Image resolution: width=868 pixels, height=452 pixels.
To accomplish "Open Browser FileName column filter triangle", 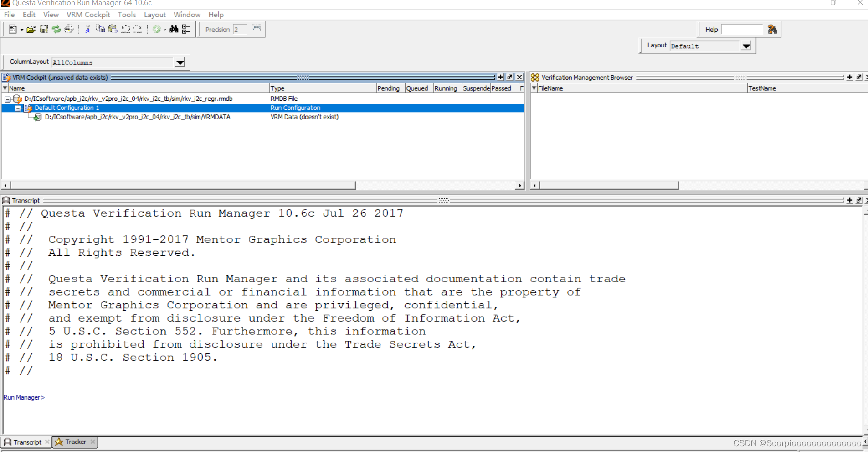I will tap(534, 88).
